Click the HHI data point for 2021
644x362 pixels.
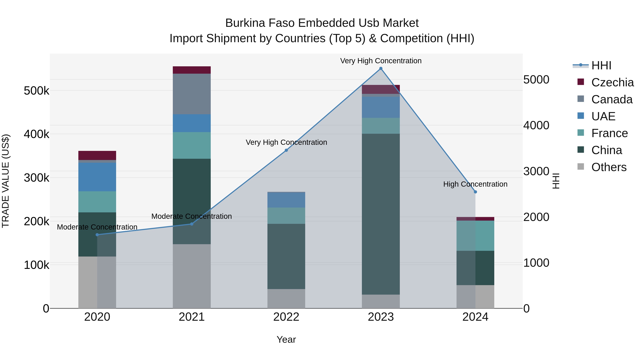point(192,224)
